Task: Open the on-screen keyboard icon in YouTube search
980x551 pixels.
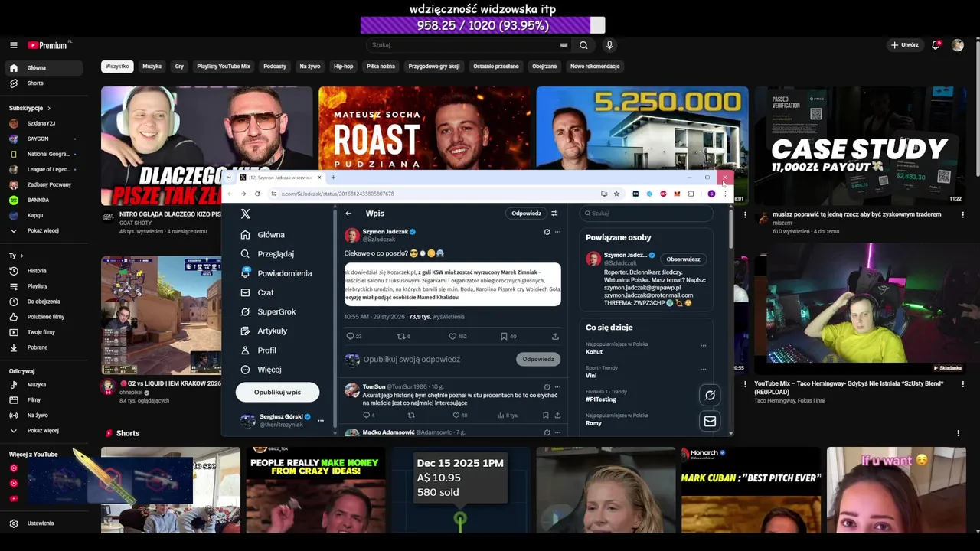Action: click(x=564, y=45)
